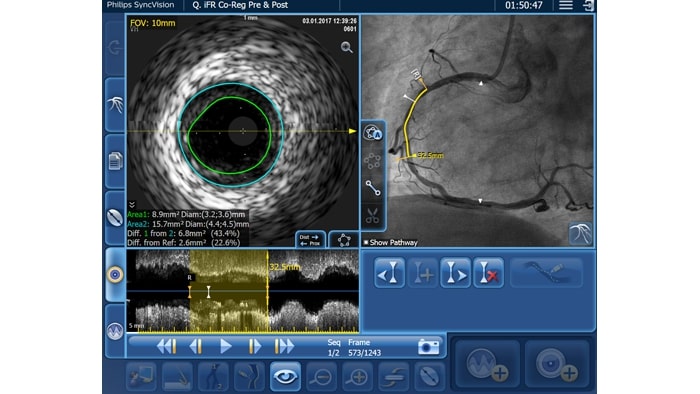The image size is (700, 394).
Task: Step back one frame
Action: tap(196, 346)
